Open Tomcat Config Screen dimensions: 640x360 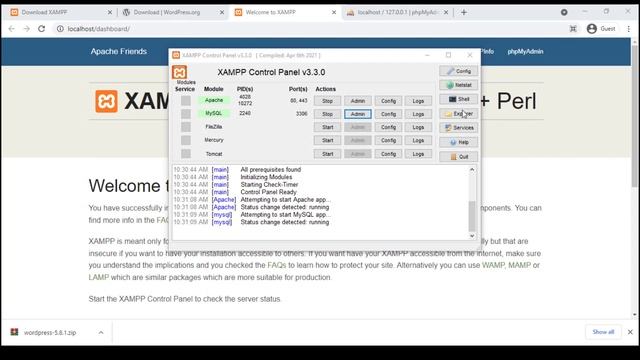pyautogui.click(x=388, y=154)
